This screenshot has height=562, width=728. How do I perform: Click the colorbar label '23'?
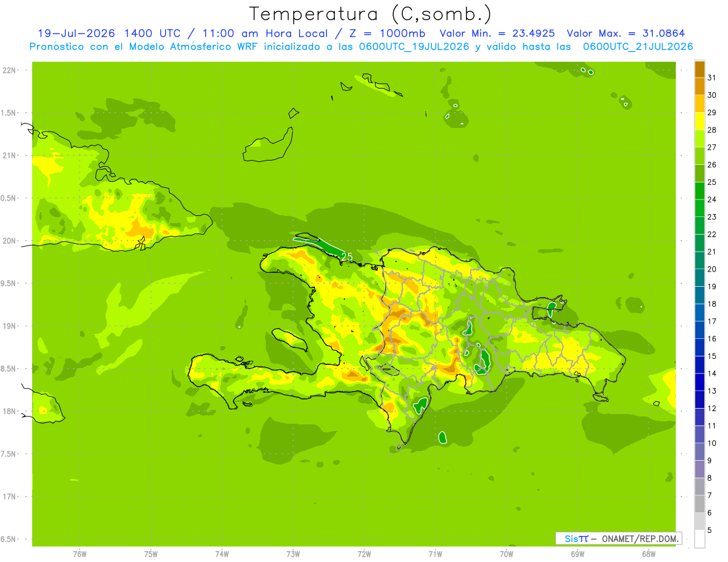pyautogui.click(x=712, y=216)
